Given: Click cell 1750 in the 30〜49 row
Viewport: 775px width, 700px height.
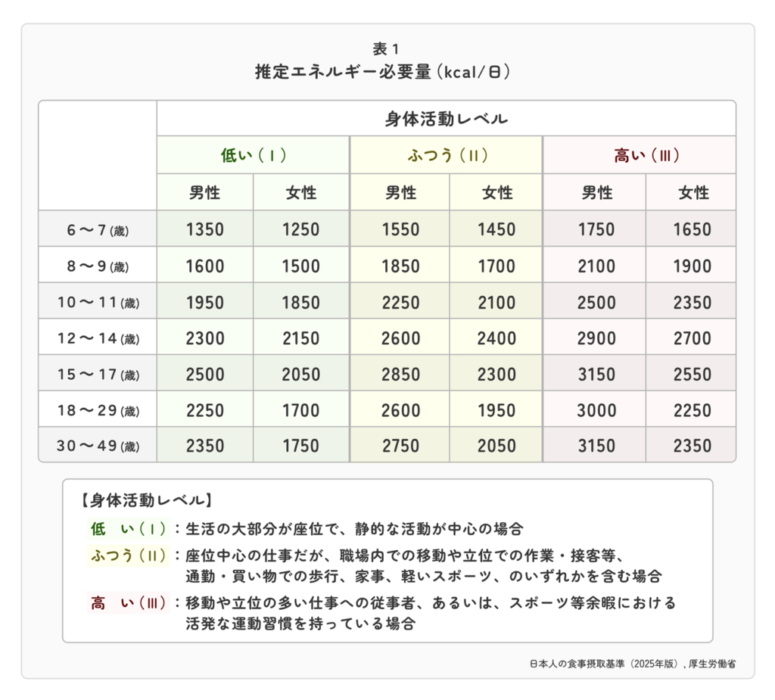Looking at the screenshot, I should point(301,446).
